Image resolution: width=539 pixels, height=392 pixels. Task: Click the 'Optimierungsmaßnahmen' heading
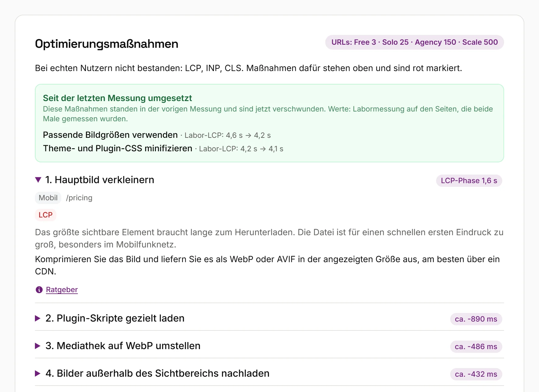tap(107, 44)
